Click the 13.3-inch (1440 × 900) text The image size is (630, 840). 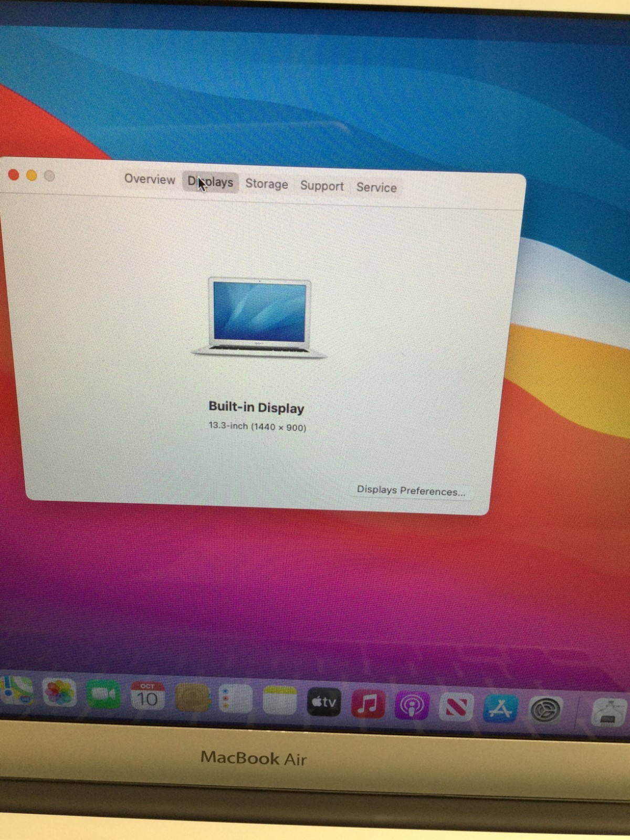click(257, 426)
